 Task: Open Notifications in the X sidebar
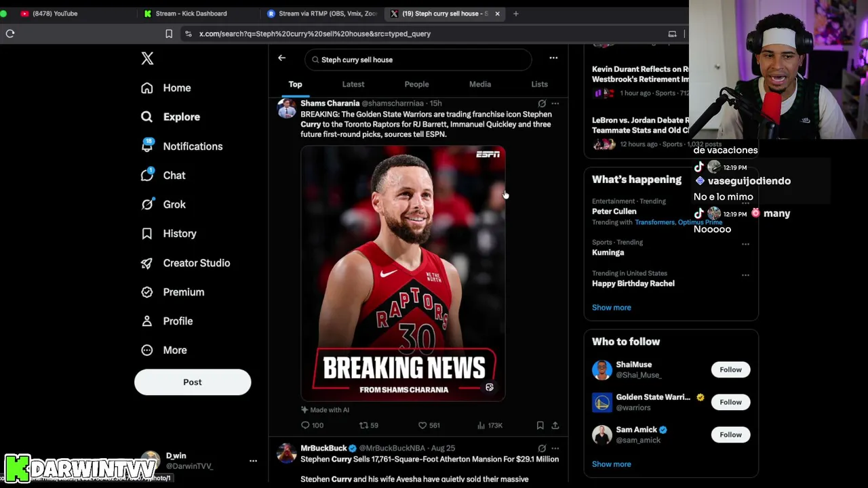[182, 146]
